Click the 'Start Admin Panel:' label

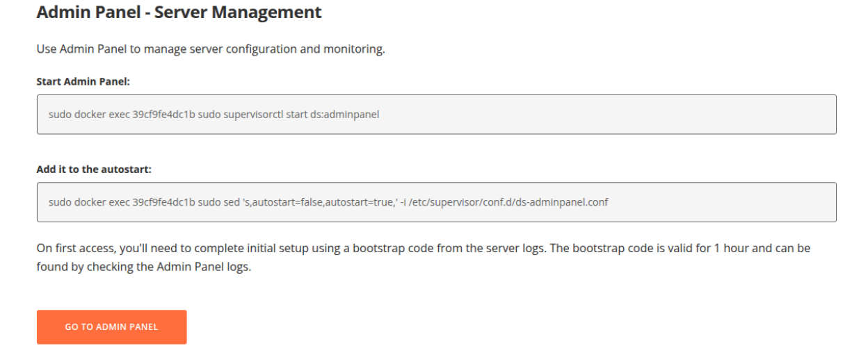(83, 81)
